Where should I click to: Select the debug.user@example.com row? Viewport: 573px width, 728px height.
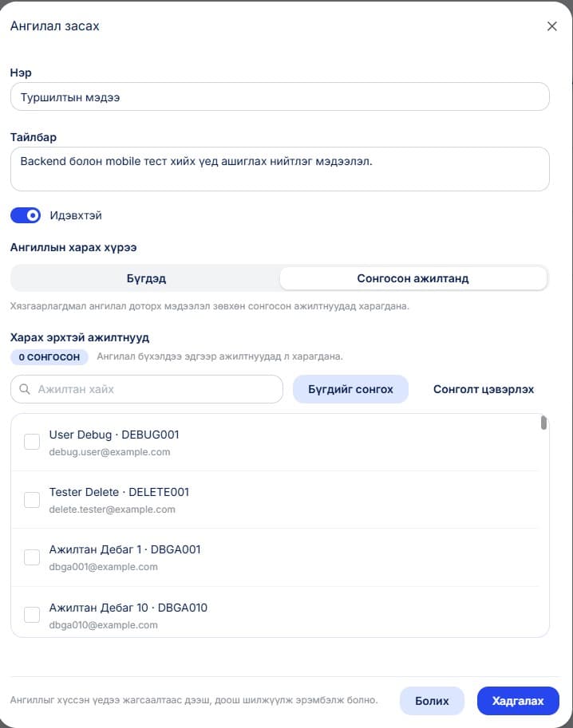pyautogui.click(x=275, y=443)
